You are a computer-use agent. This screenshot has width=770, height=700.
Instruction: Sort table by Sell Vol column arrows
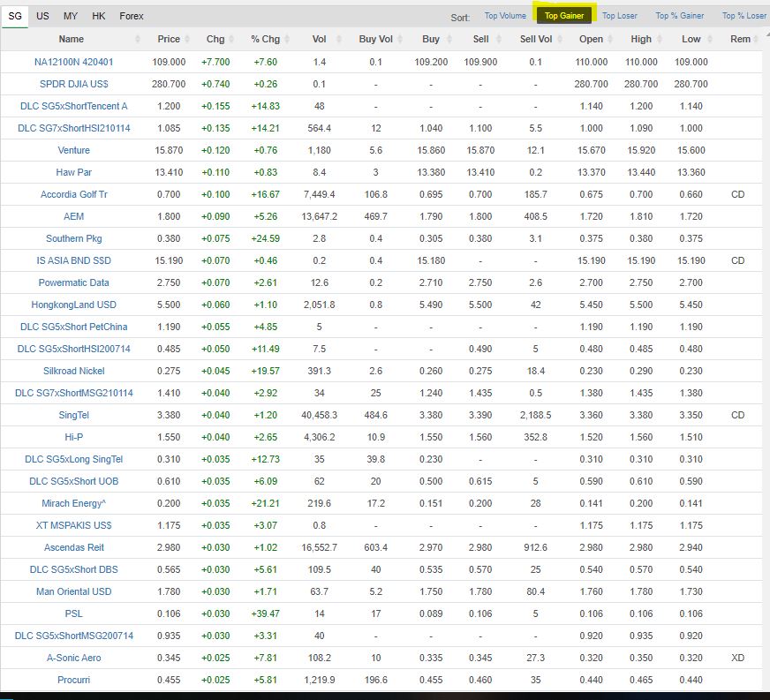(561, 39)
